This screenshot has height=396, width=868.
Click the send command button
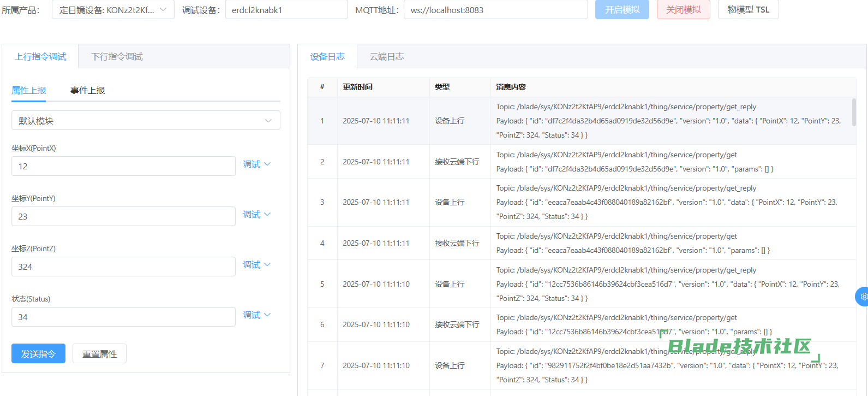point(38,354)
